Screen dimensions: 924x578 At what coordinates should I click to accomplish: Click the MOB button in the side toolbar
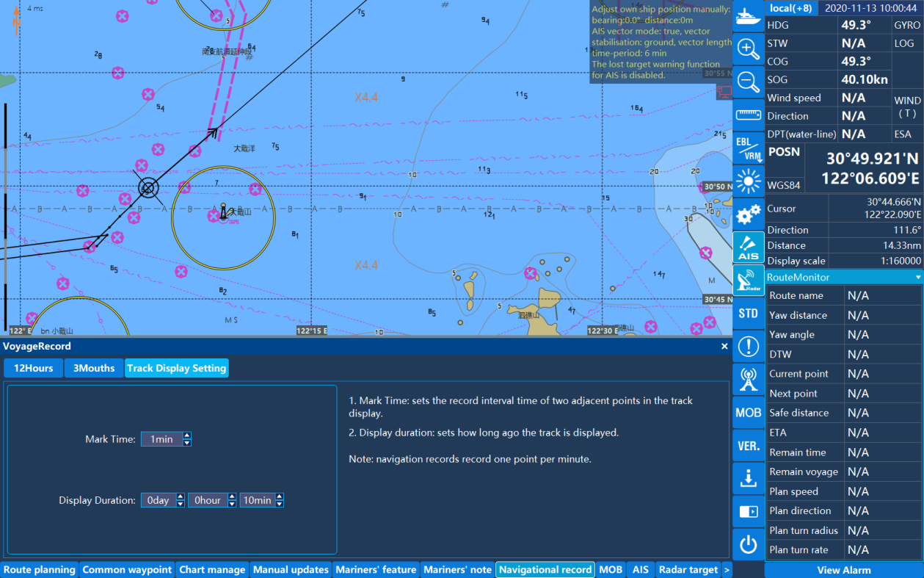(748, 412)
